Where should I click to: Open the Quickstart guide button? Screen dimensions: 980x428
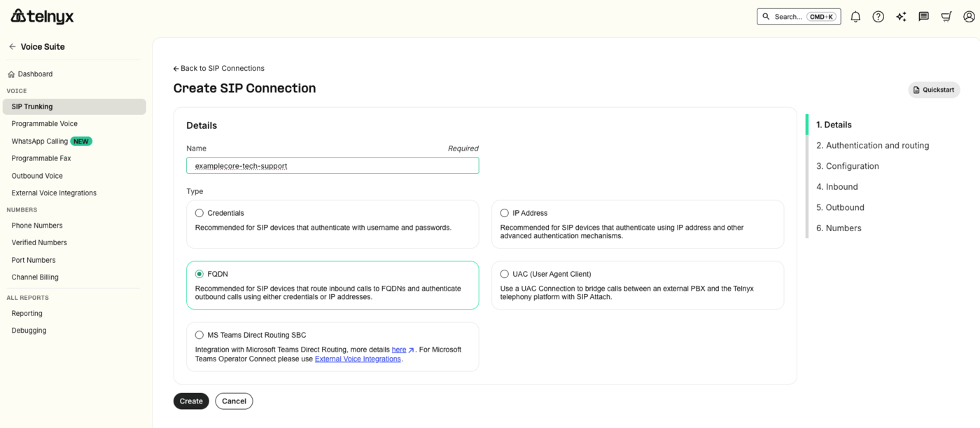[x=934, y=90]
